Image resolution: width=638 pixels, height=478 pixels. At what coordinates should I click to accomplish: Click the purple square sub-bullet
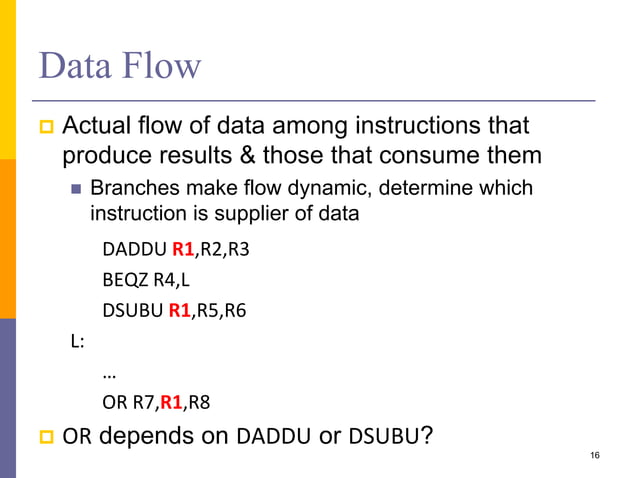tap(76, 189)
